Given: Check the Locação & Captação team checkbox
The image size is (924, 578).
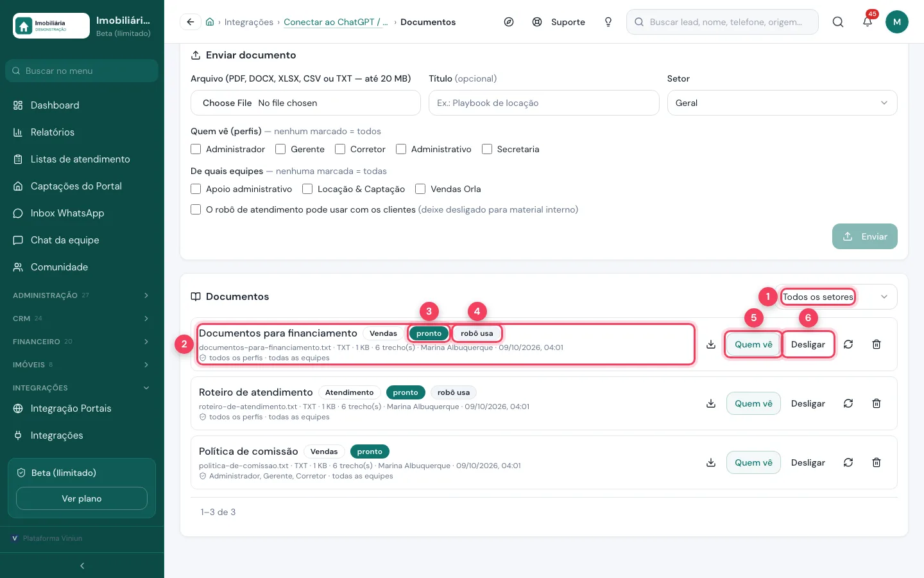Looking at the screenshot, I should tap(307, 189).
